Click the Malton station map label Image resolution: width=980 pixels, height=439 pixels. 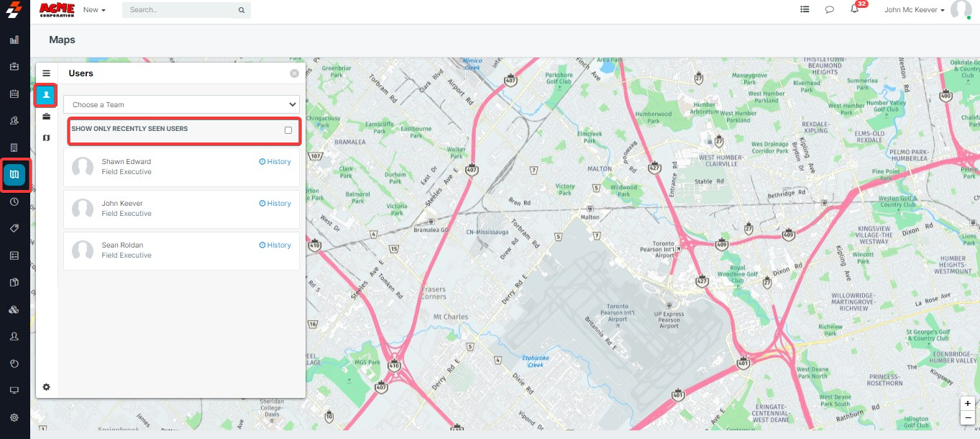590,217
